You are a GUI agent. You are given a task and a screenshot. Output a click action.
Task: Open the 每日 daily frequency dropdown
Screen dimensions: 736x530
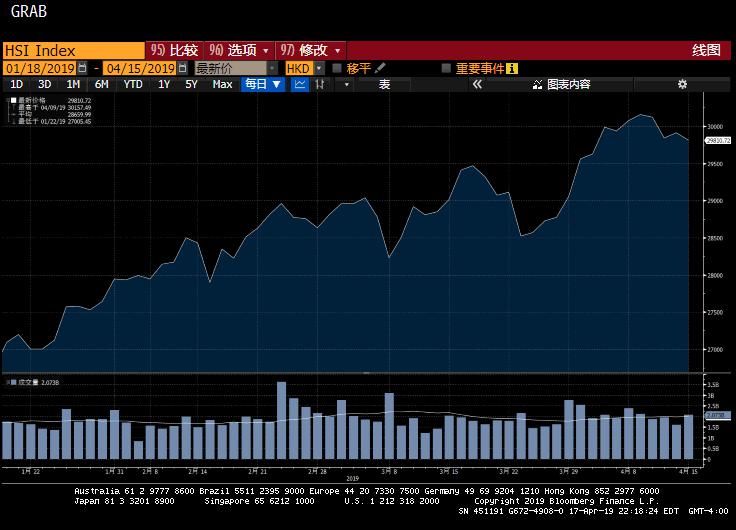264,85
